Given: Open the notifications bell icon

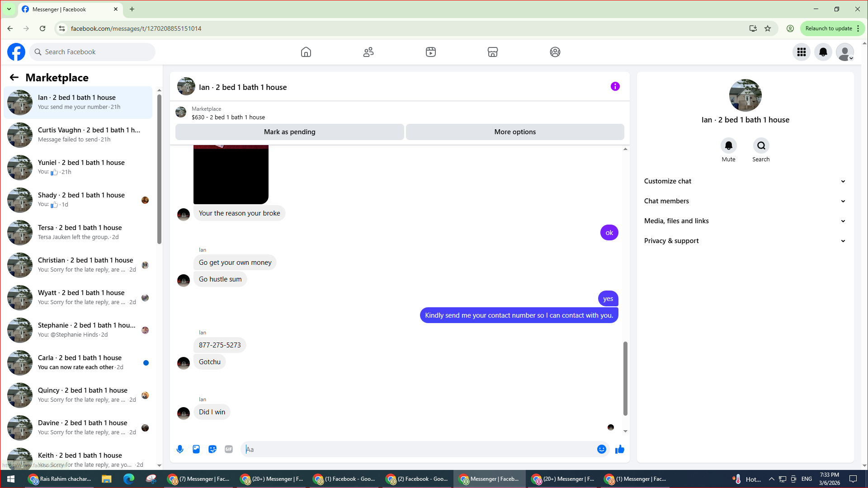Looking at the screenshot, I should [823, 52].
